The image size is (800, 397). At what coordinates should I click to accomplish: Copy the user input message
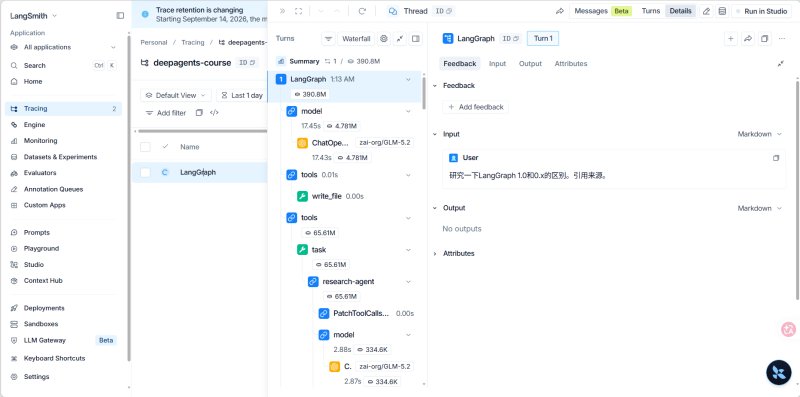tap(776, 158)
